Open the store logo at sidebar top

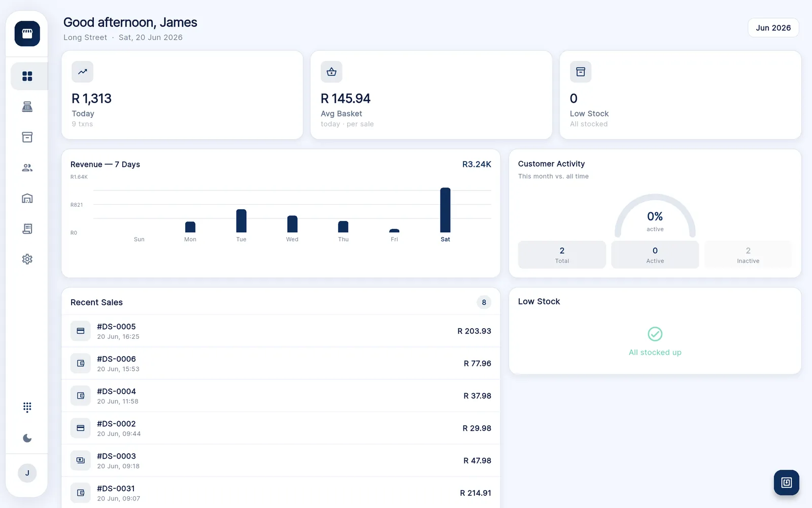tap(27, 34)
